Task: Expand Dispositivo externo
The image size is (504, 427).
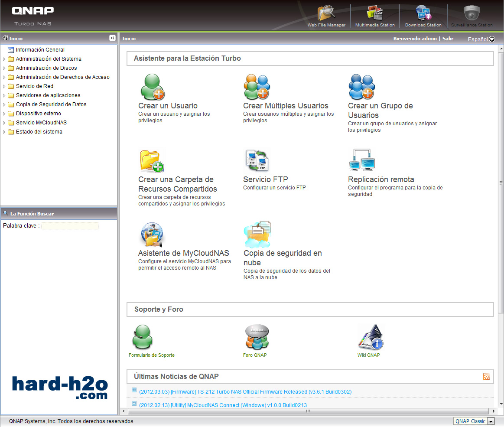Action: click(4, 114)
